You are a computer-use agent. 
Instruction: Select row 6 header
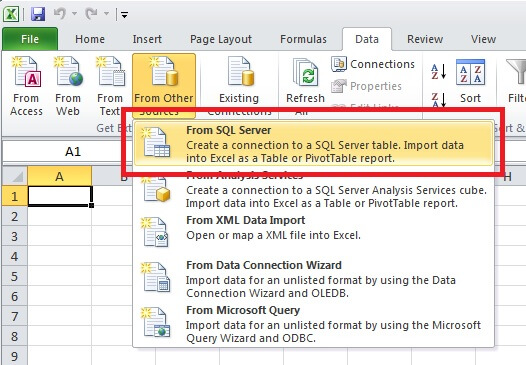tap(14, 297)
